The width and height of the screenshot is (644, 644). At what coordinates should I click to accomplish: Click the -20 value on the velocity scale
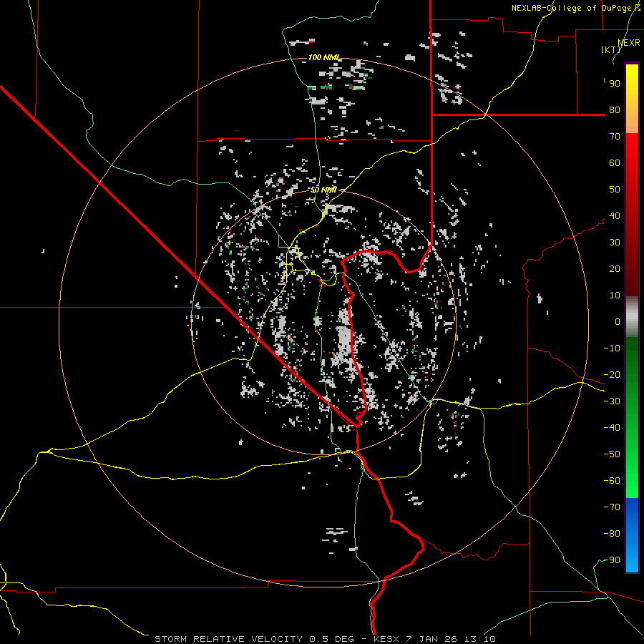tap(612, 375)
